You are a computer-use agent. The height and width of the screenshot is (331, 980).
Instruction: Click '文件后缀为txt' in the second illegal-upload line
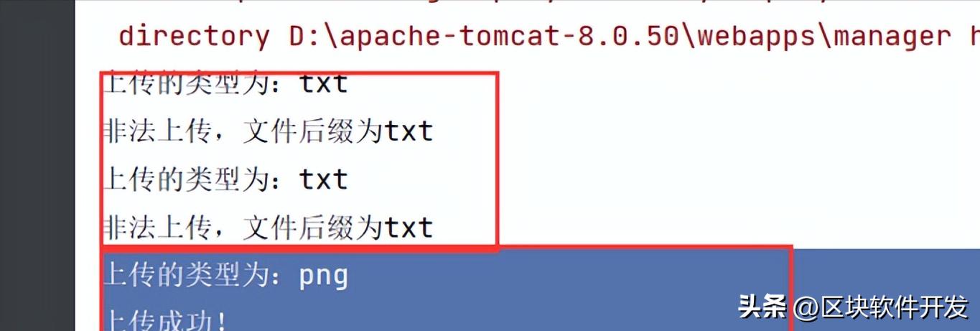click(338, 227)
